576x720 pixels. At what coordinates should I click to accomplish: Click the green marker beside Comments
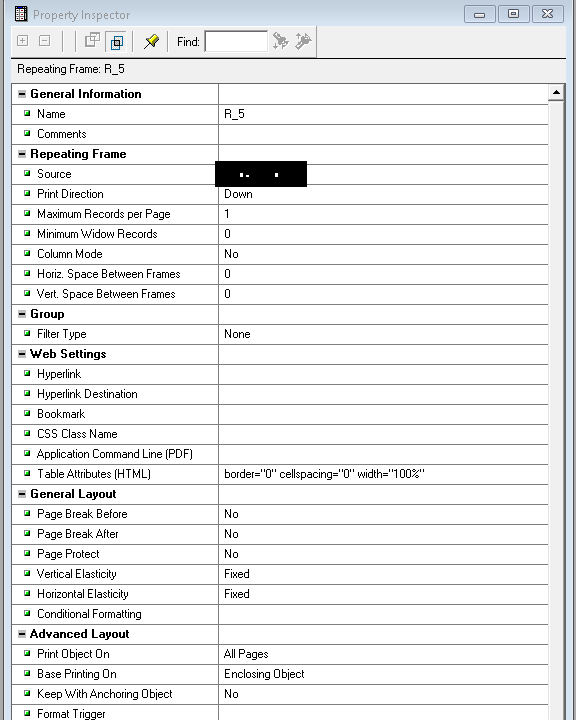[x=27, y=133]
